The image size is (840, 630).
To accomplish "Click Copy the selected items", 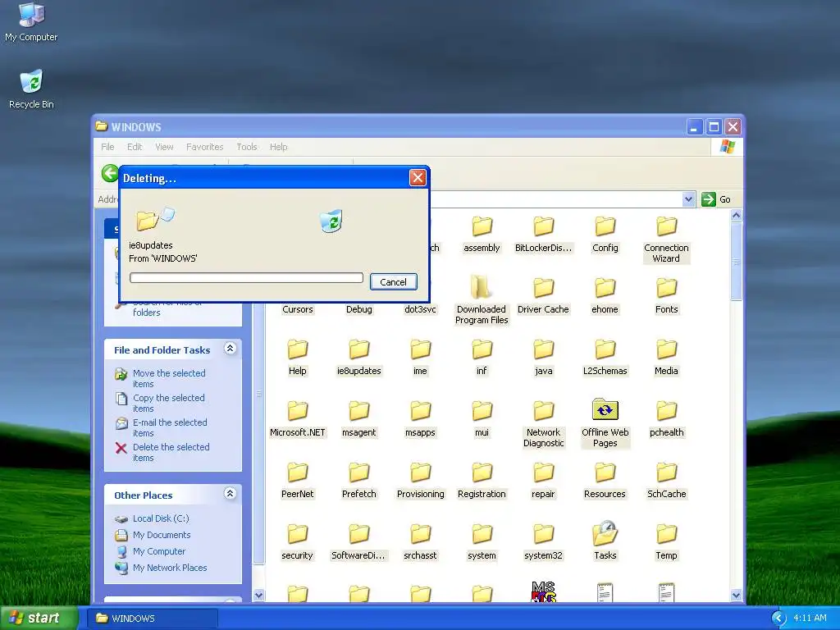I will pos(168,403).
